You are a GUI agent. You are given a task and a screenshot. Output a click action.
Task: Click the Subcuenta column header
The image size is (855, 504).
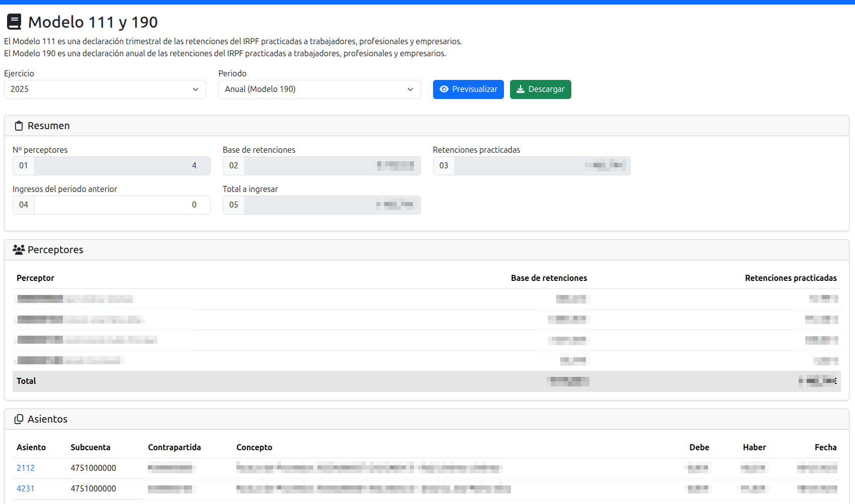tap(91, 447)
